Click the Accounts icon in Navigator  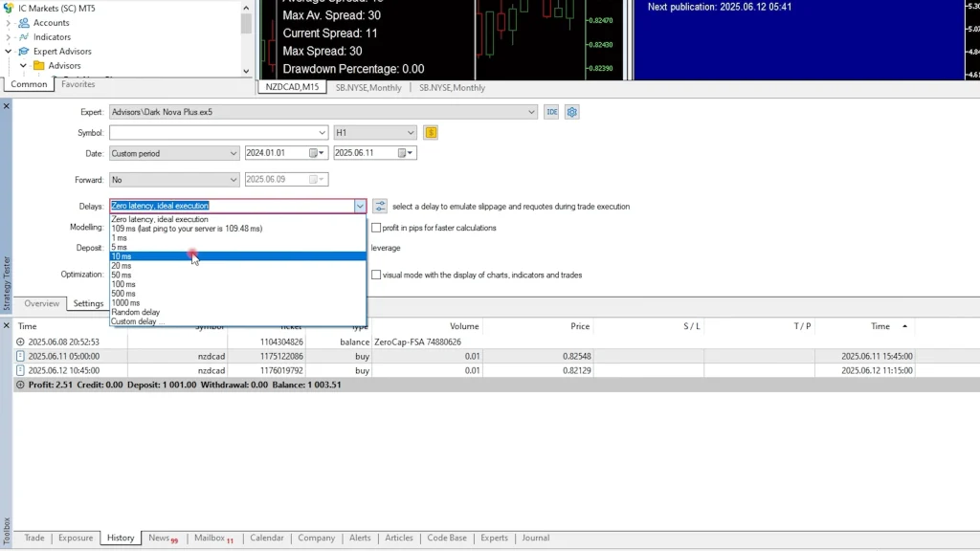pos(24,23)
